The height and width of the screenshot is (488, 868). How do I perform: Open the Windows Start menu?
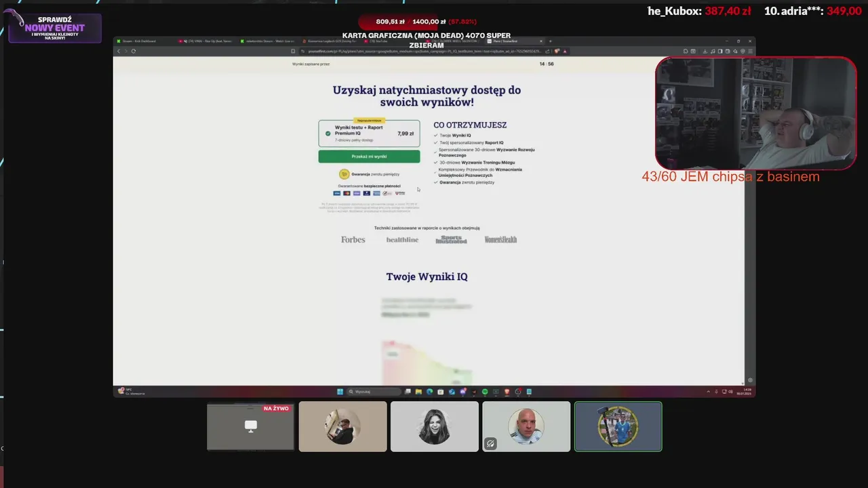(x=340, y=392)
